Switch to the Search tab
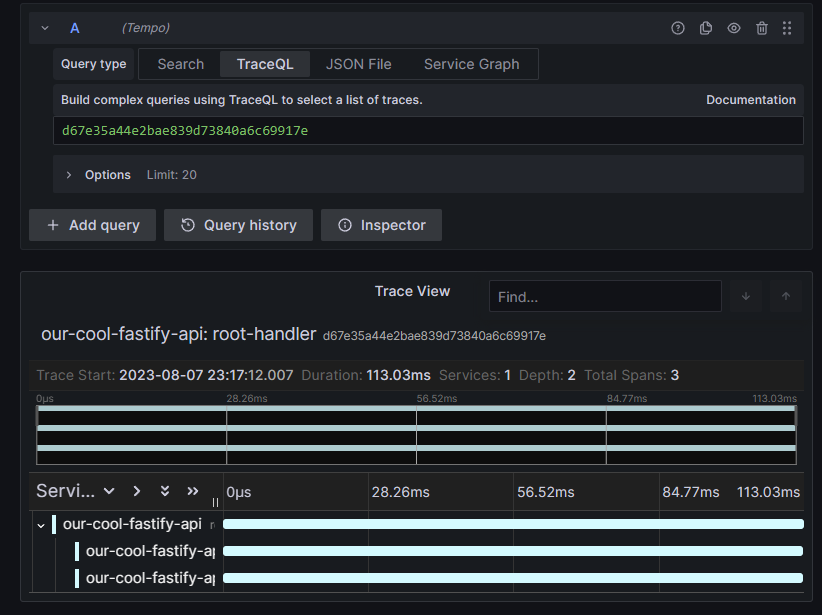 (x=180, y=63)
